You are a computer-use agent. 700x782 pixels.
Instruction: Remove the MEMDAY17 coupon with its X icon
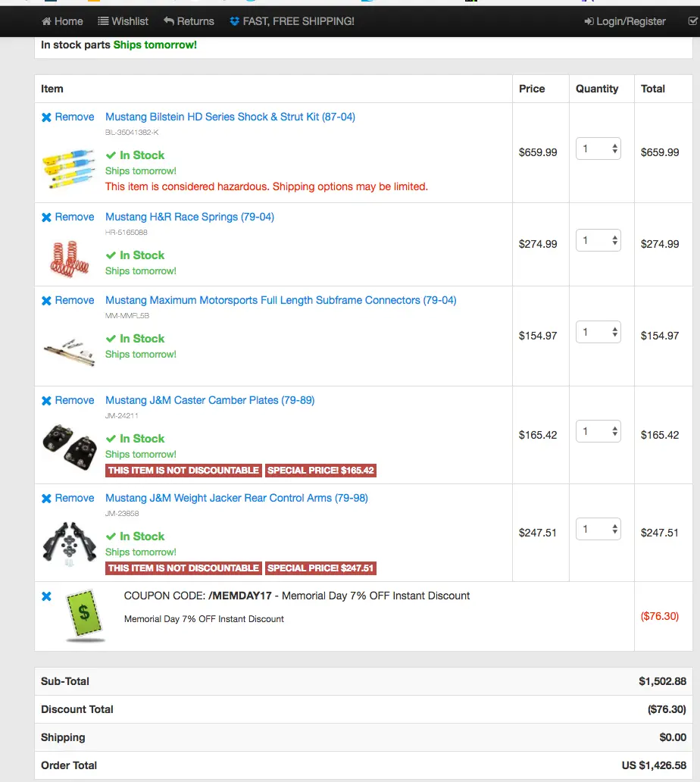tap(46, 596)
